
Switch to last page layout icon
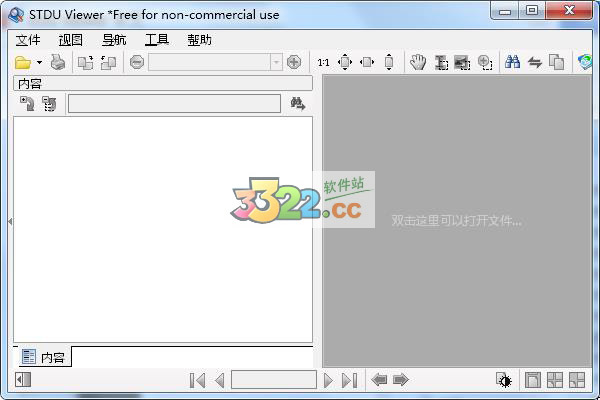tap(577, 380)
